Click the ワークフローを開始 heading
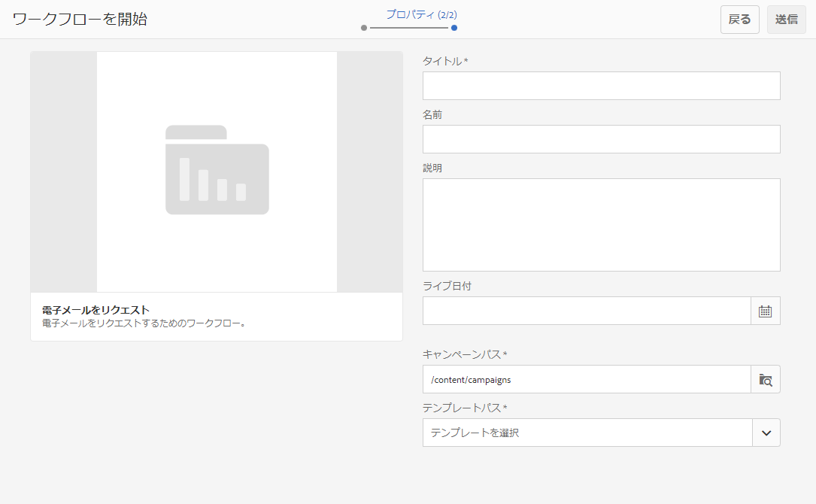The height and width of the screenshot is (504, 816). (80, 20)
